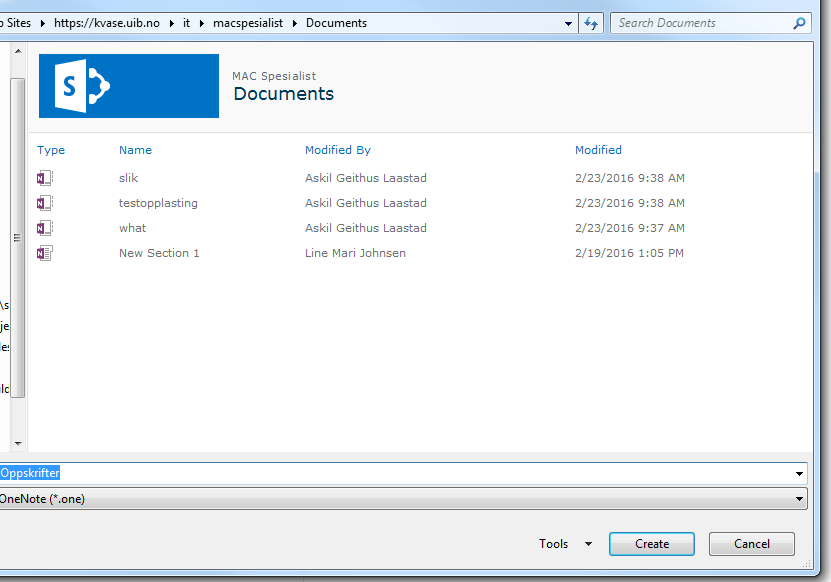
Task: Click the refresh icon next to address bar
Action: coord(591,23)
